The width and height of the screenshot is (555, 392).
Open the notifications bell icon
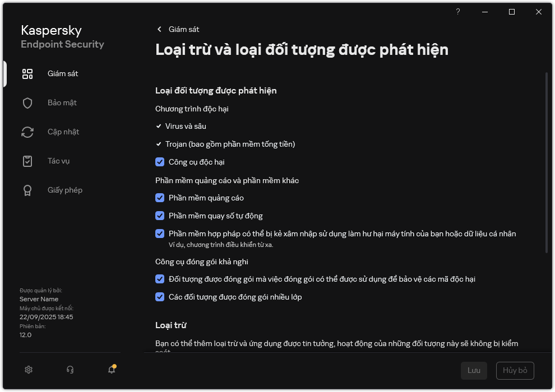click(x=111, y=370)
